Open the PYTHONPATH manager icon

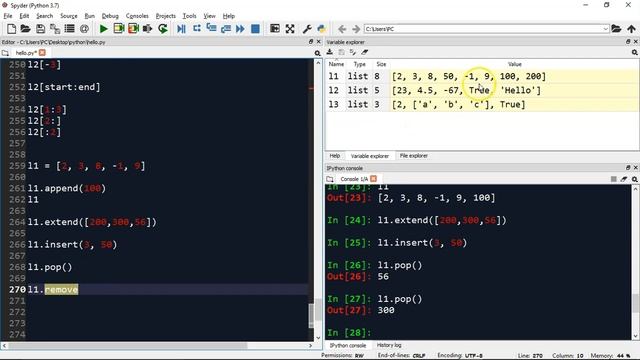[322, 29]
